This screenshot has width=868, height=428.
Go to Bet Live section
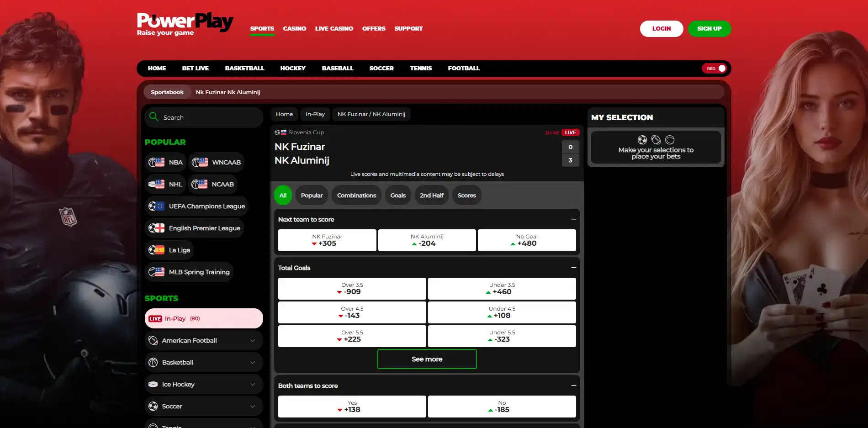pos(196,68)
